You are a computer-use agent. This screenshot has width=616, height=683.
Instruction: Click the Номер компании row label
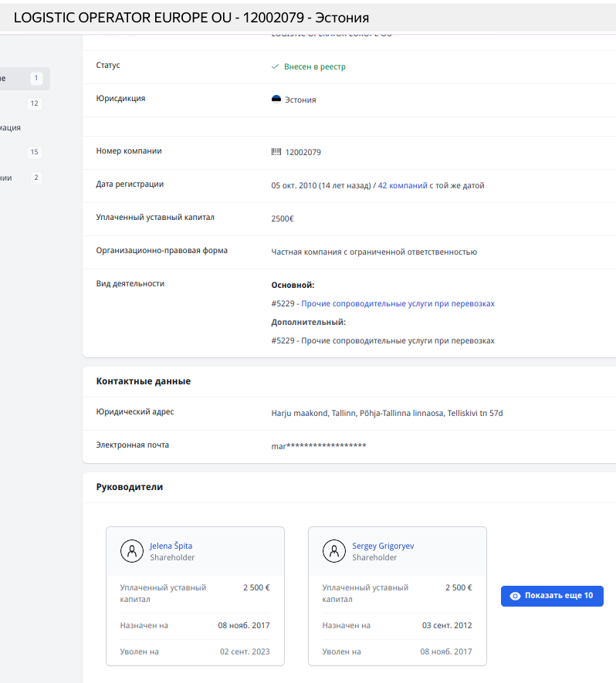tap(129, 150)
